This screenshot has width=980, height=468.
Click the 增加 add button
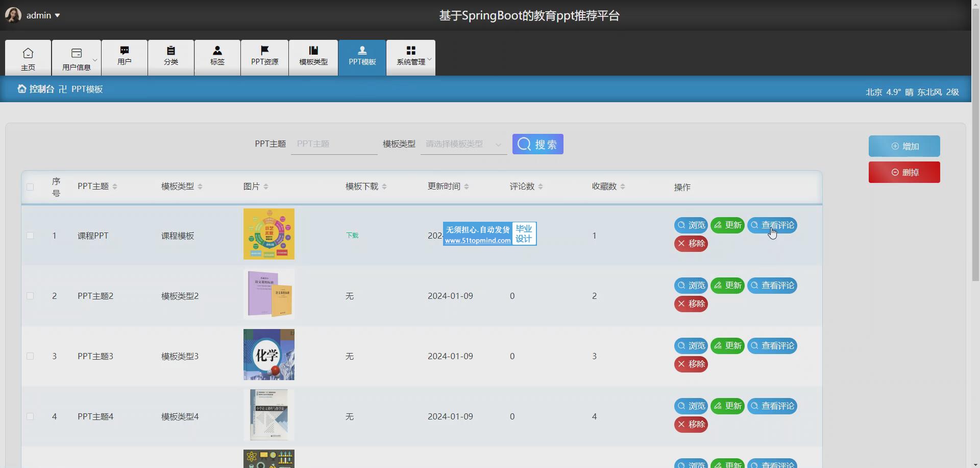click(x=904, y=146)
